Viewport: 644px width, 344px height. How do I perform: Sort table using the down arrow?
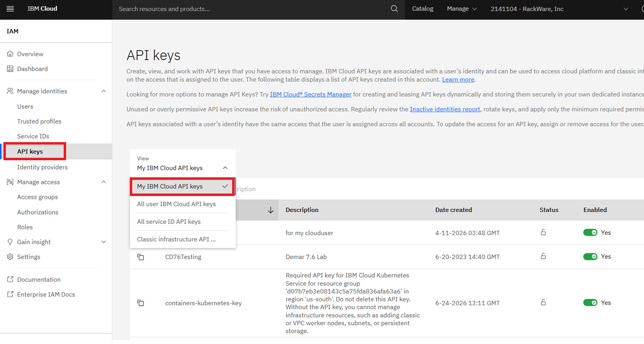(270, 210)
